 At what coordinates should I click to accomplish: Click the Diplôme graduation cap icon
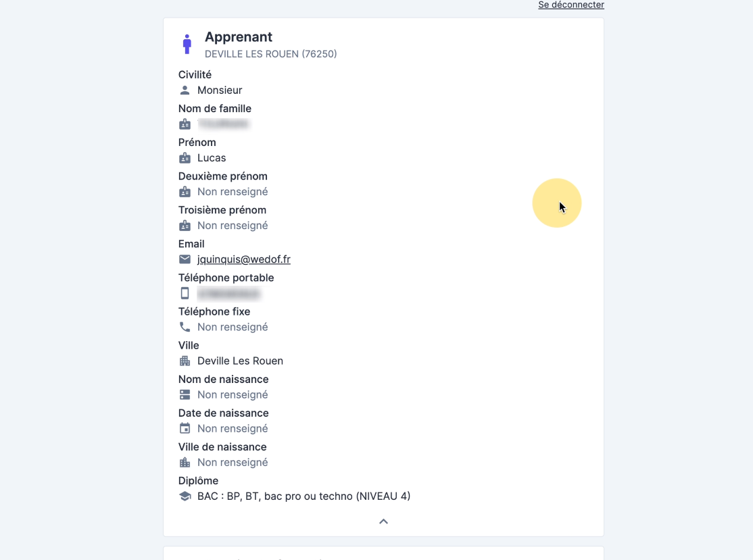pos(185,497)
